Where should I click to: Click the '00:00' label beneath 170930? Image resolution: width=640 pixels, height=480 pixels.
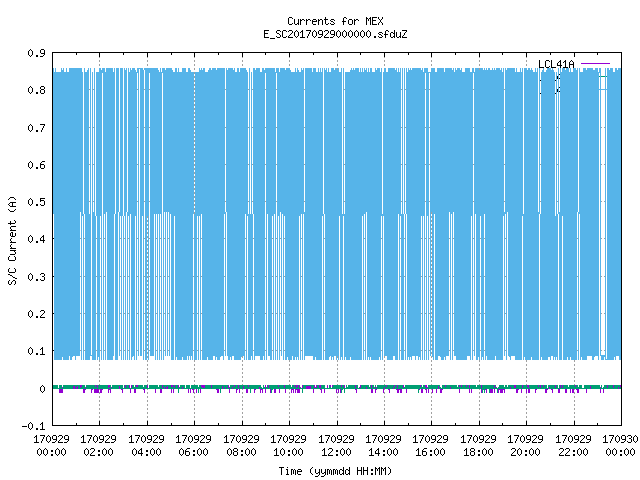(x=620, y=452)
